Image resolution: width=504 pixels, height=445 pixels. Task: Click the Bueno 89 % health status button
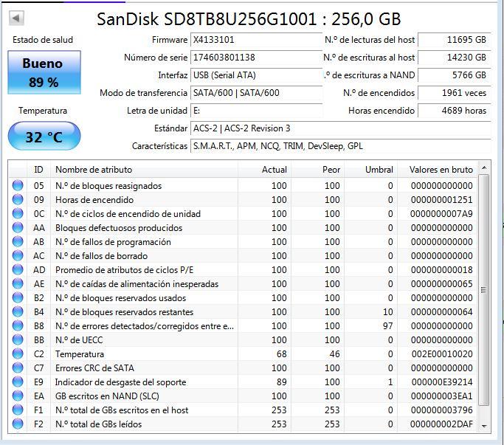(44, 72)
